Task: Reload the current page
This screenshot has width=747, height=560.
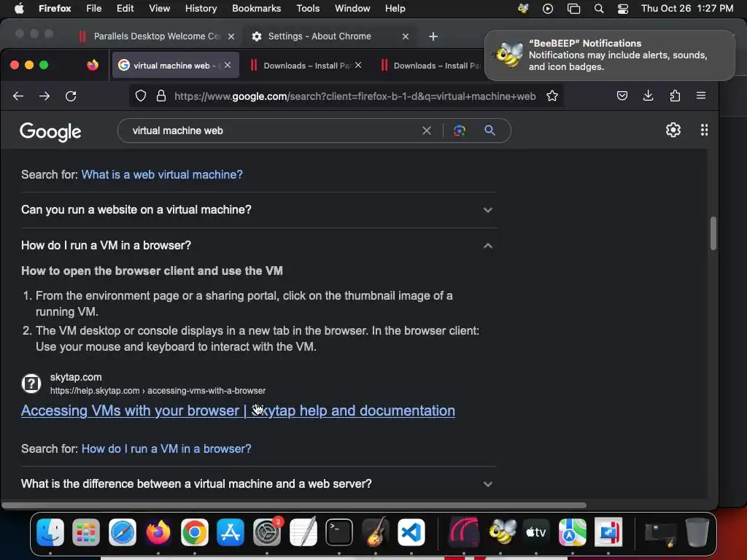Action: (x=71, y=96)
